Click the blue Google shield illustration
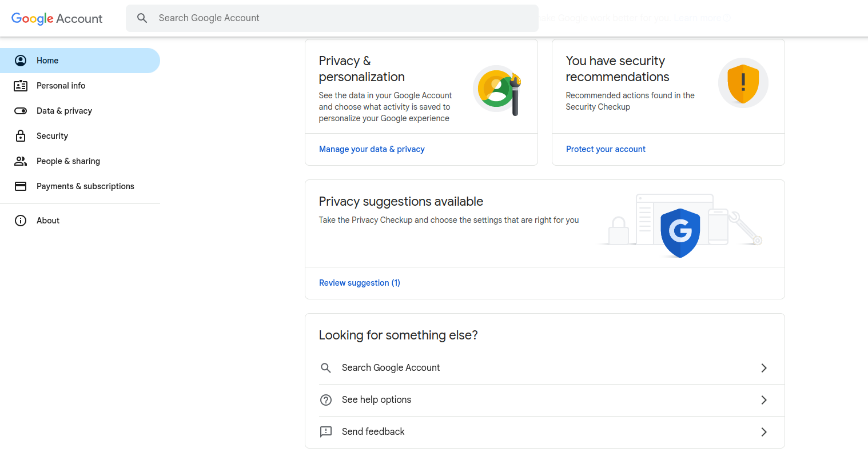Viewport: 868px width, 476px height. point(680,232)
